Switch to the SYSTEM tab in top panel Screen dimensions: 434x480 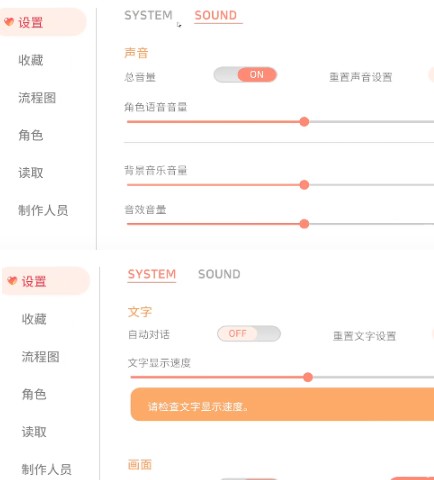pyautogui.click(x=148, y=15)
